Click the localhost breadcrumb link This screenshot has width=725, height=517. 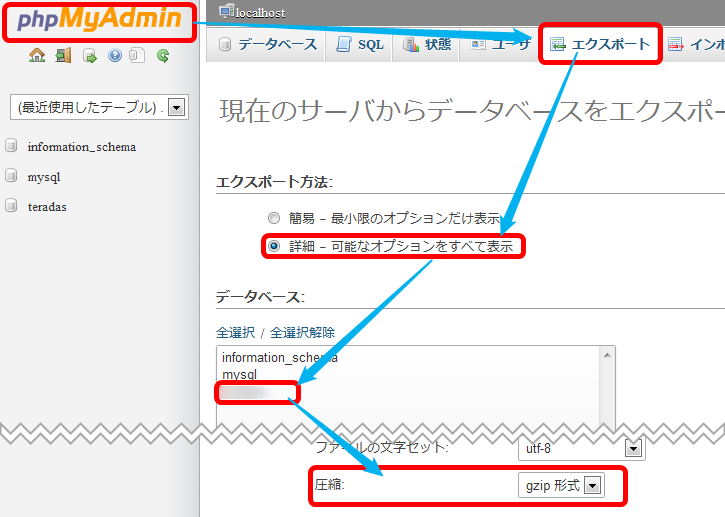click(260, 12)
